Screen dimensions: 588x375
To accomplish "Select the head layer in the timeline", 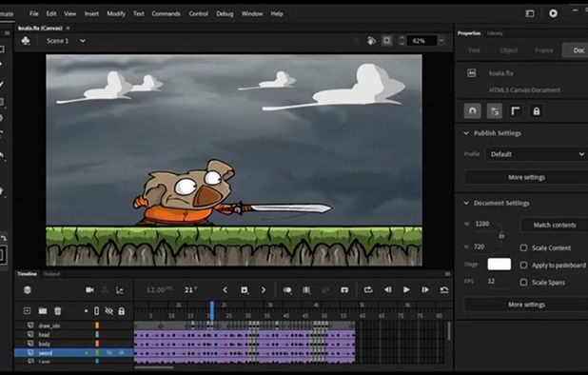I will [44, 334].
